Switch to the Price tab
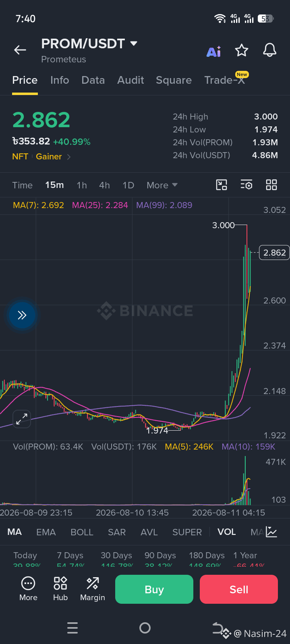The image size is (290, 644). click(x=25, y=80)
